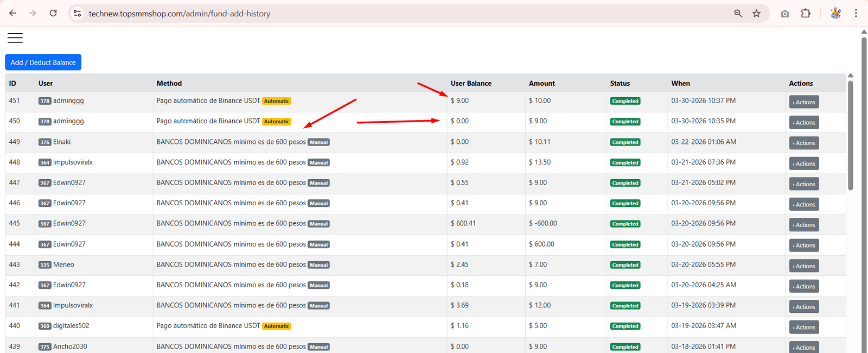The height and width of the screenshot is (353, 868).
Task: View site information icon in address bar
Action: (78, 14)
